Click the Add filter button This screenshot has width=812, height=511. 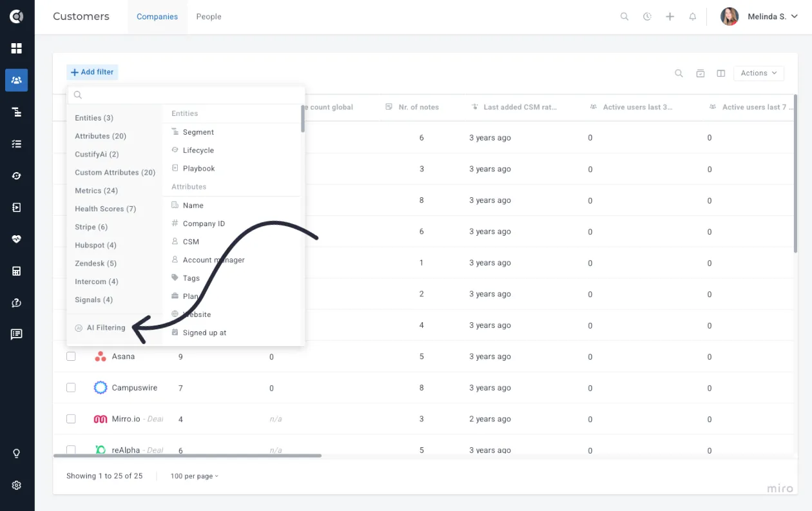tap(92, 72)
